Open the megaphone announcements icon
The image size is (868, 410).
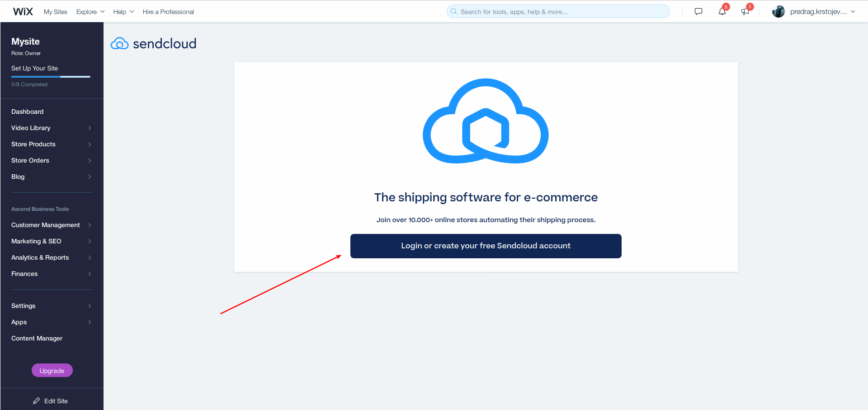tap(745, 11)
